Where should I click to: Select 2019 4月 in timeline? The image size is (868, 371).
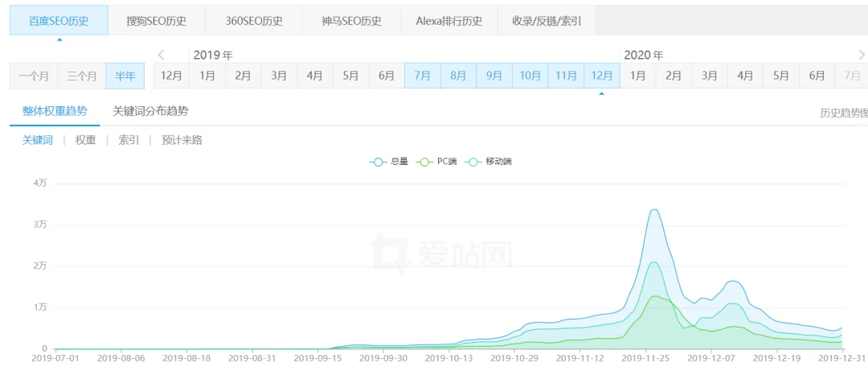315,76
